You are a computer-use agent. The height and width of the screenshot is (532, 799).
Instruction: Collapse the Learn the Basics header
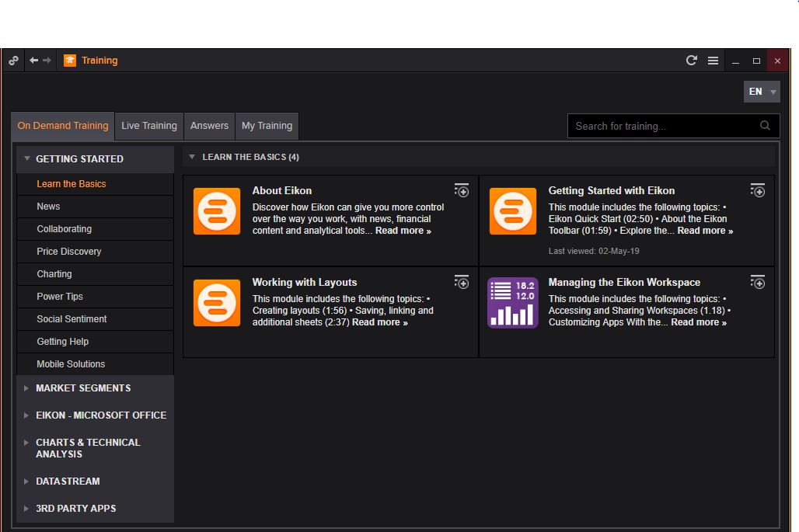(x=192, y=157)
